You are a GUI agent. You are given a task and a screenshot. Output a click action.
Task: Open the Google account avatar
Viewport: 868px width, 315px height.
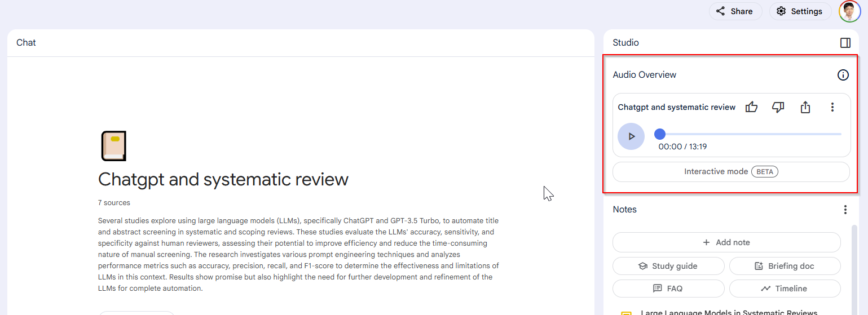(849, 11)
